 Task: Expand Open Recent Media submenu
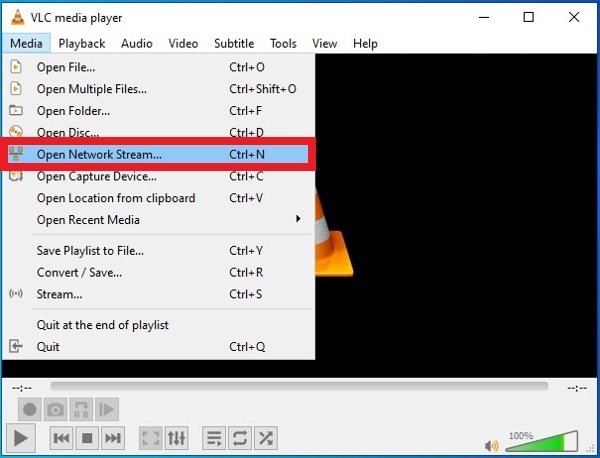(x=158, y=220)
